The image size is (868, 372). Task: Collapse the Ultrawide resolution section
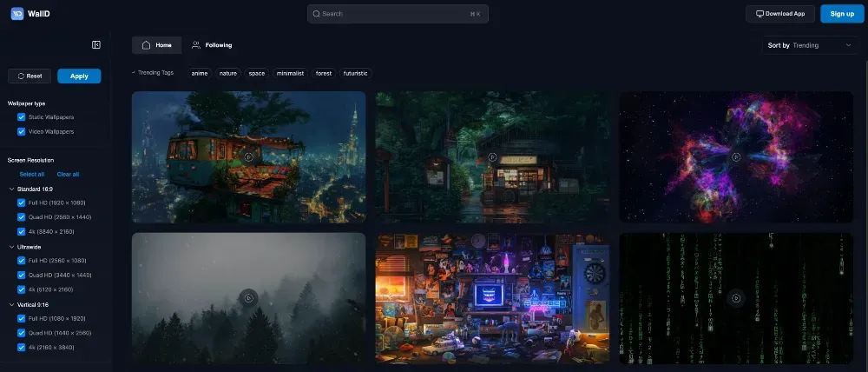click(11, 246)
